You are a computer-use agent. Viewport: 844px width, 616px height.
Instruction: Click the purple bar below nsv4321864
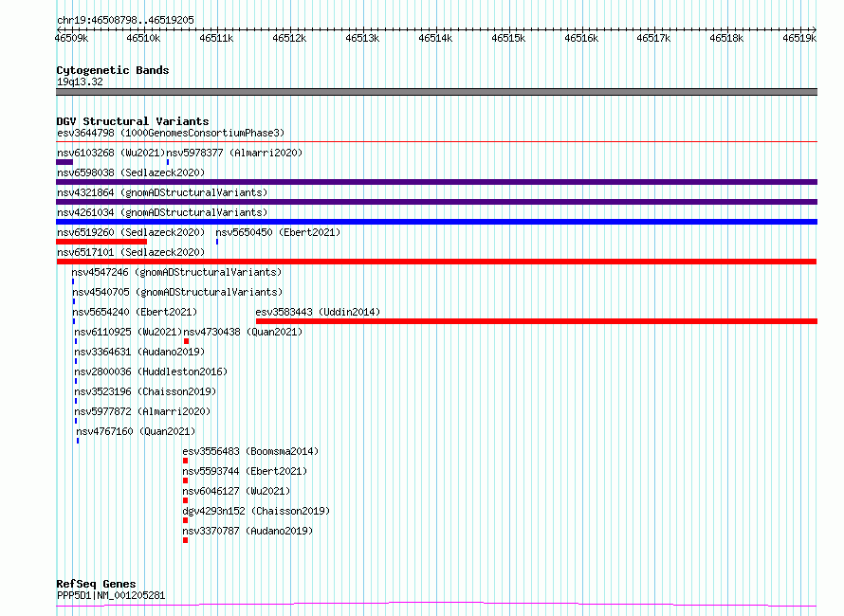click(x=436, y=202)
